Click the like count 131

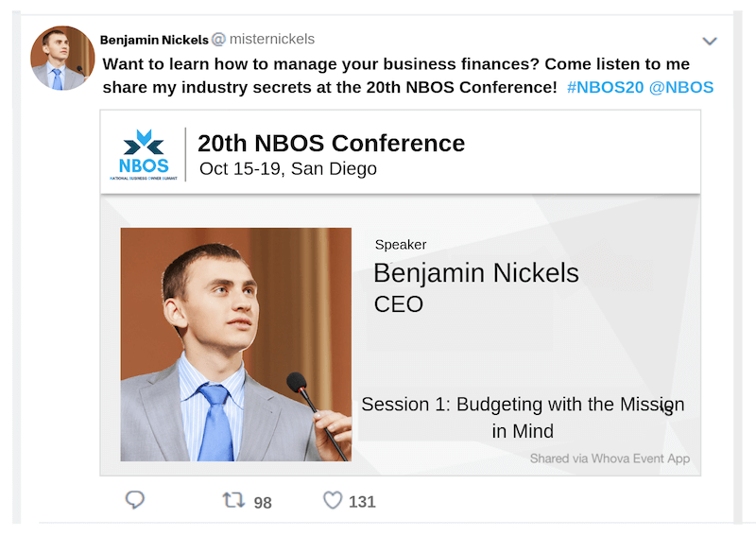(x=362, y=502)
